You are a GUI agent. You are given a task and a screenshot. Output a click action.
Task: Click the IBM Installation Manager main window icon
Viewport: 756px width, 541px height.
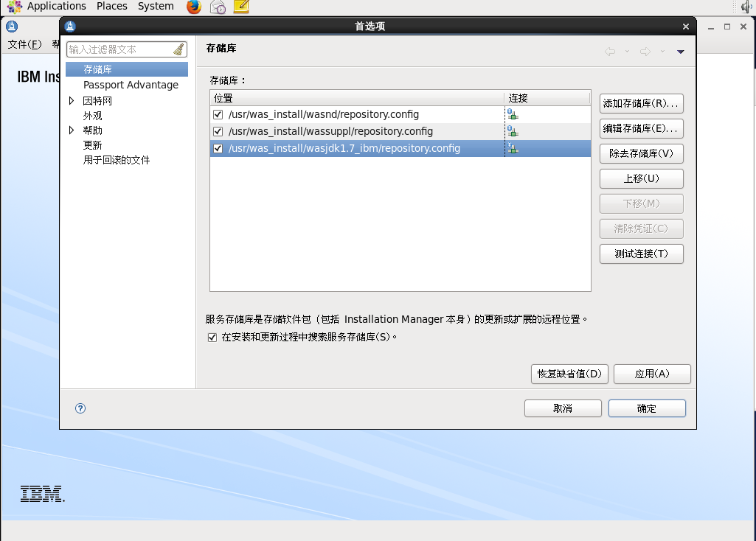[12, 27]
